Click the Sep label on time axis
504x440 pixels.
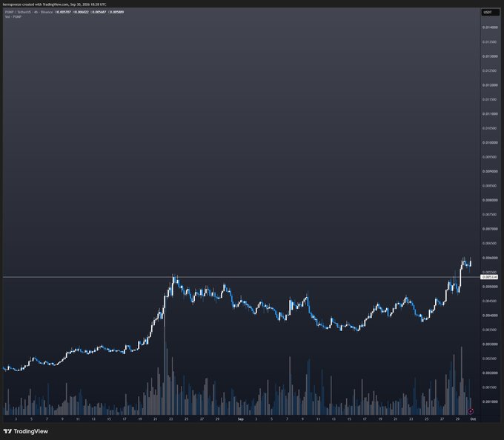pyautogui.click(x=240, y=419)
